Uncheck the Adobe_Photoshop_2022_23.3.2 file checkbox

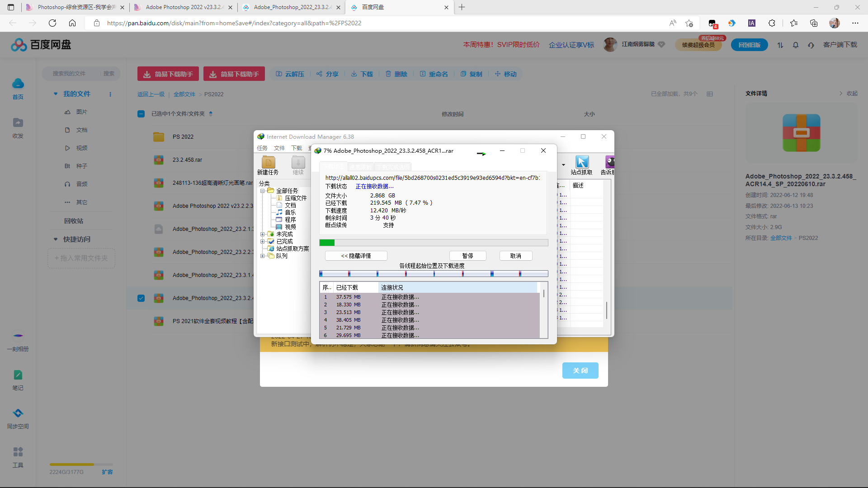coord(141,298)
